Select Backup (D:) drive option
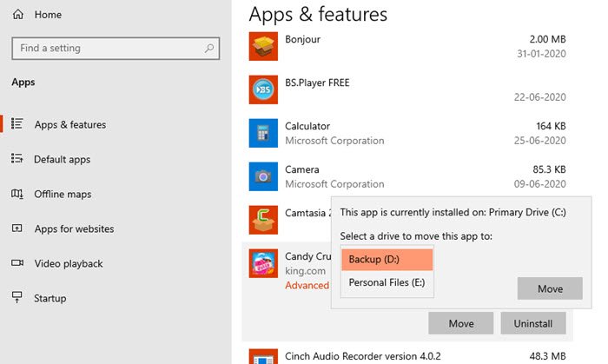The width and height of the screenshot is (608, 364). tap(387, 260)
